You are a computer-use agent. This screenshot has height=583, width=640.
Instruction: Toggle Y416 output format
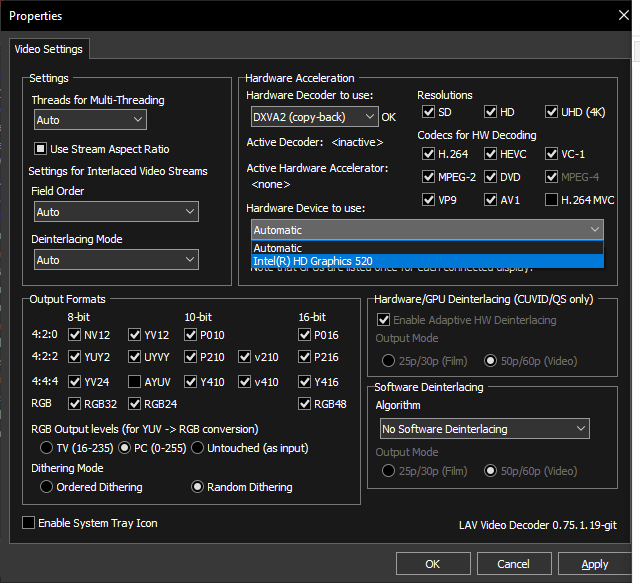click(x=304, y=382)
